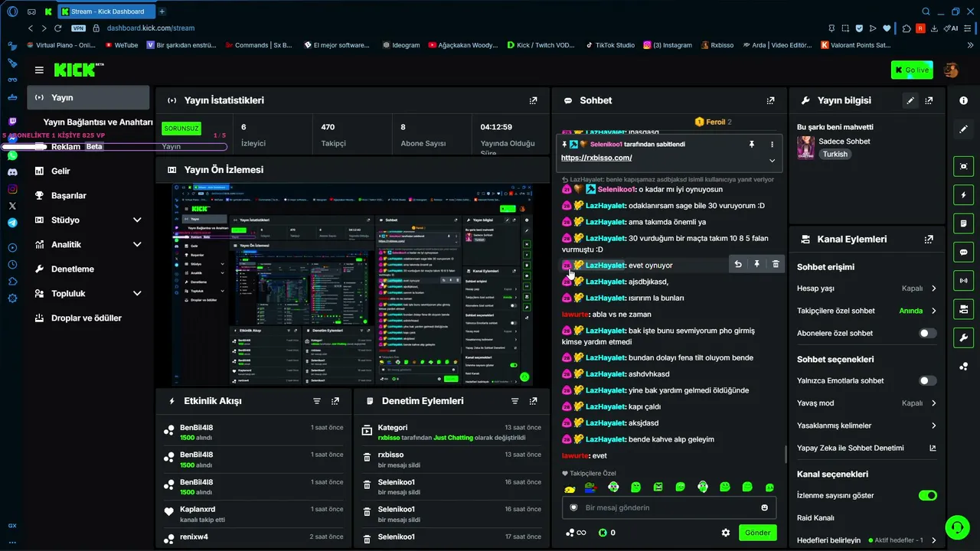Viewport: 980px width, 551px height.
Task: Open filter options in Etkinlik Akışı
Action: coord(317,401)
